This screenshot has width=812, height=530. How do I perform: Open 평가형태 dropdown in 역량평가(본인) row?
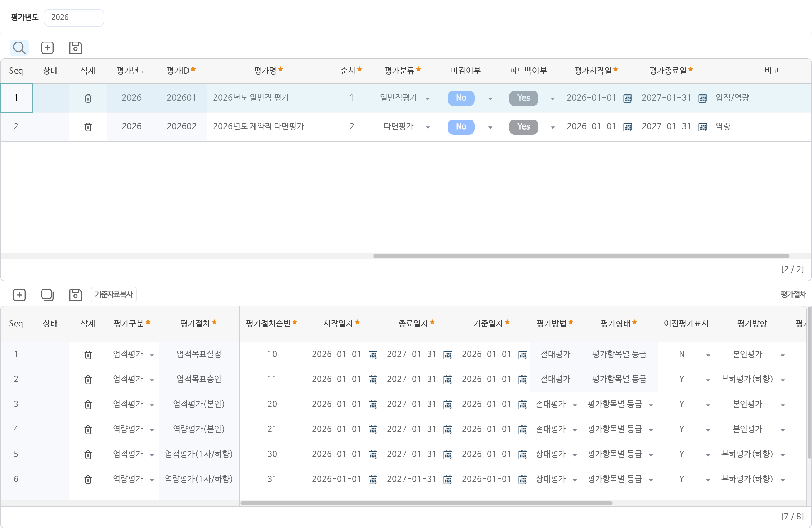[x=651, y=430]
